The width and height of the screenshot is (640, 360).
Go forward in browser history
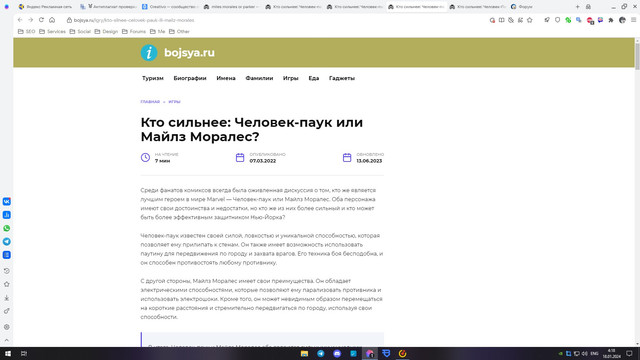[x=31, y=20]
